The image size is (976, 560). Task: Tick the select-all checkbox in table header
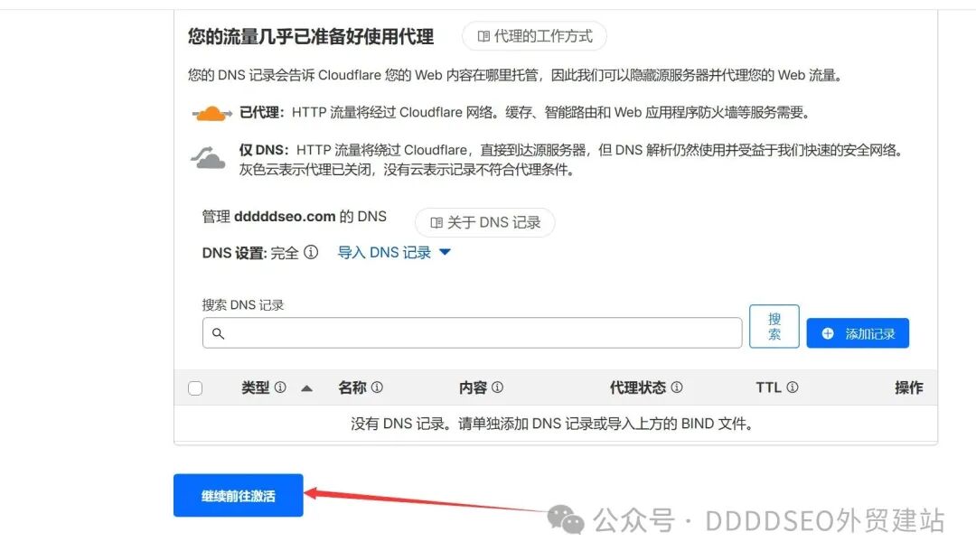coord(195,388)
